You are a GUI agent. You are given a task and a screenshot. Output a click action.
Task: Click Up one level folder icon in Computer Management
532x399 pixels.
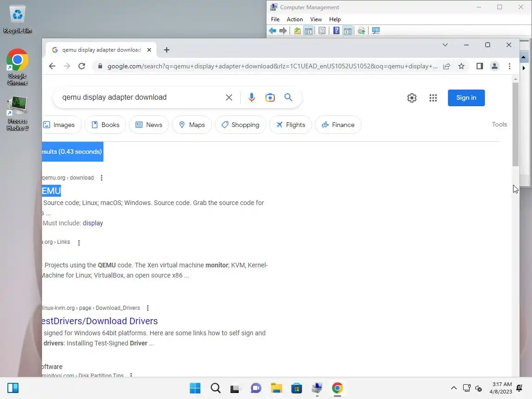[x=297, y=31]
